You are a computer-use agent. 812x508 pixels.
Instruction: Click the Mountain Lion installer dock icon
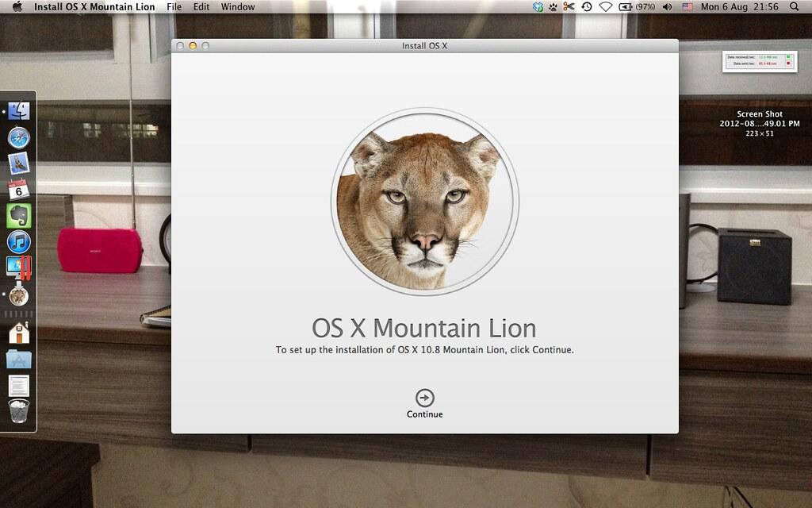tap(18, 295)
